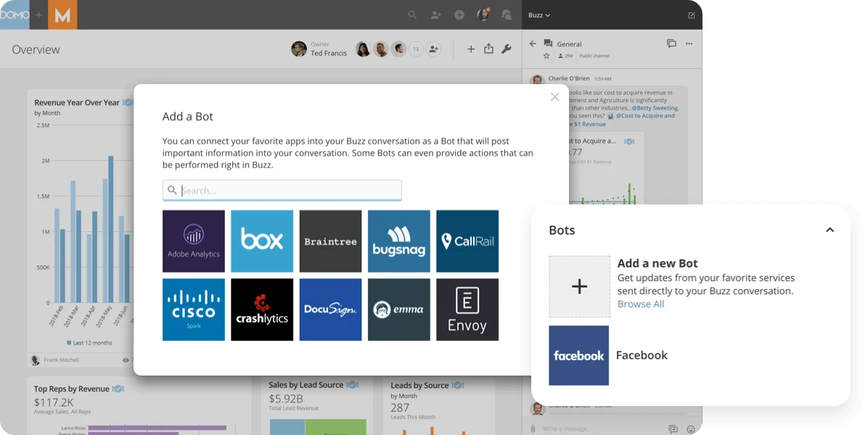
Task: Click Charlie O'Brien's name in chat
Action: [569, 78]
